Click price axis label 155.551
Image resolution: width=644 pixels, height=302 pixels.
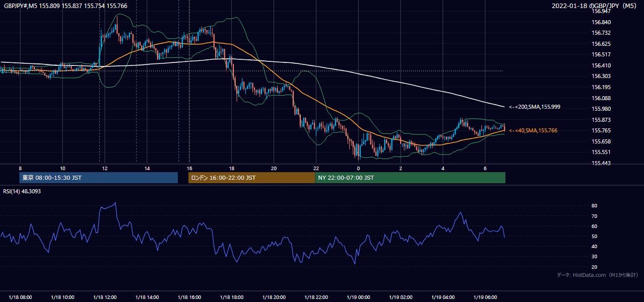click(x=601, y=152)
